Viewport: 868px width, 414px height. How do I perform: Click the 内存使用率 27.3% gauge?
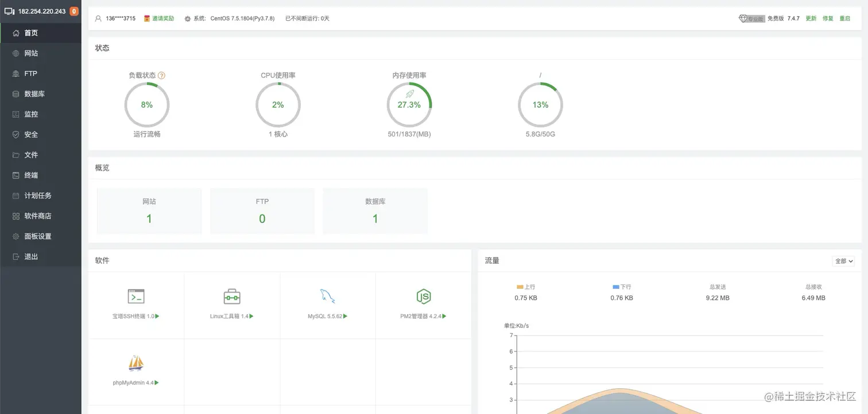409,104
